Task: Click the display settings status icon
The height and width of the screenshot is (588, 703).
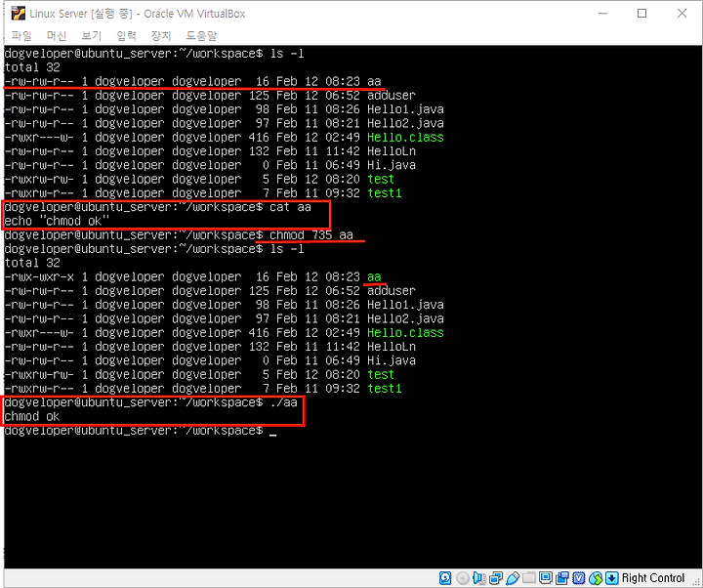Action: (546, 577)
